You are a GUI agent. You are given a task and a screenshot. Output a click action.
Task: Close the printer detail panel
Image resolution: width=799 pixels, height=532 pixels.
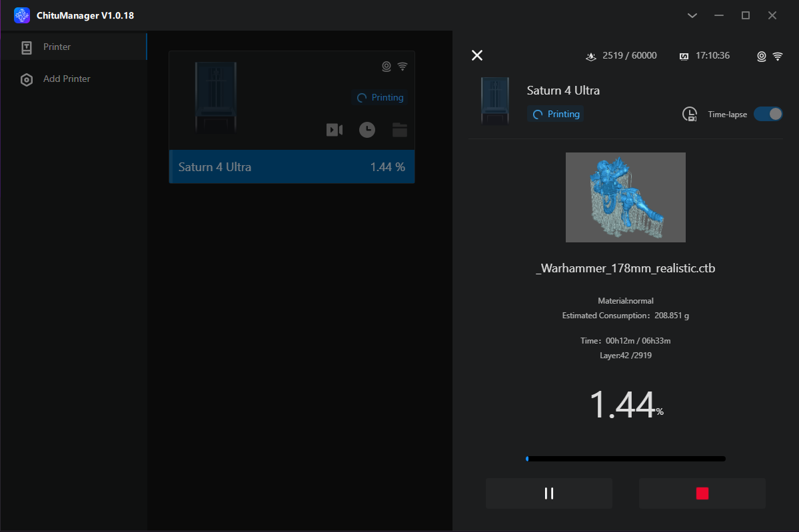[x=477, y=55]
